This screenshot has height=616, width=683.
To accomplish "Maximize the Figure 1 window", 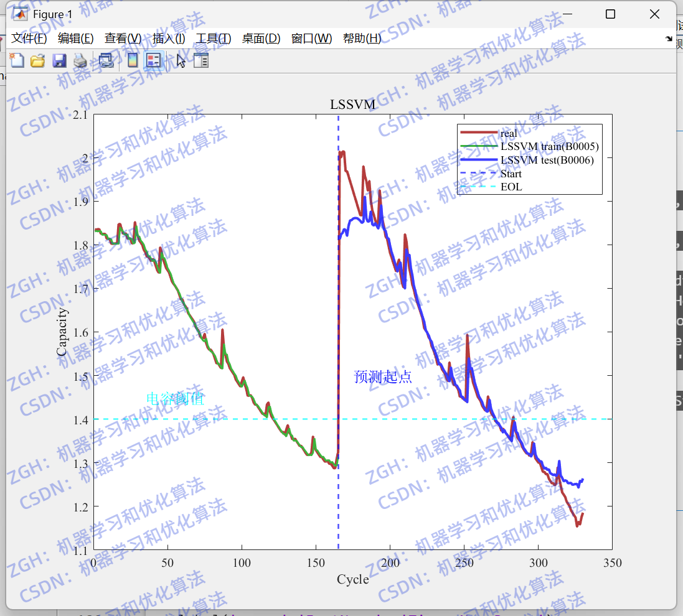I will point(611,14).
